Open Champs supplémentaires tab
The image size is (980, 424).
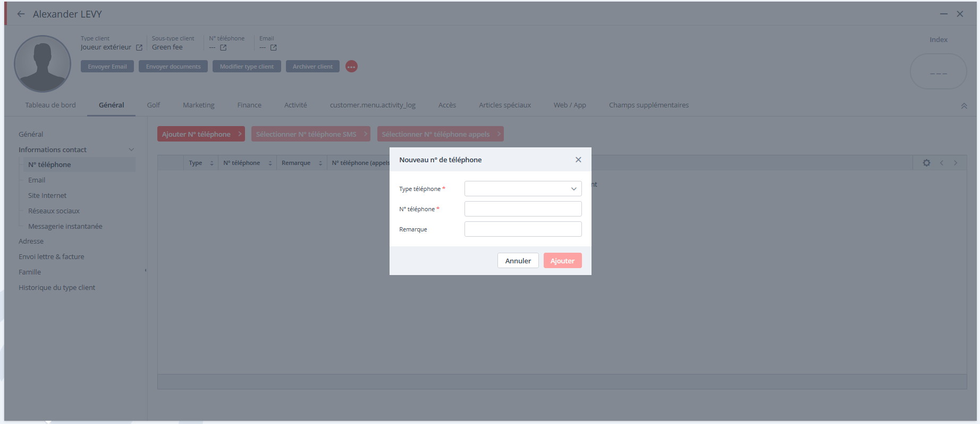click(649, 105)
